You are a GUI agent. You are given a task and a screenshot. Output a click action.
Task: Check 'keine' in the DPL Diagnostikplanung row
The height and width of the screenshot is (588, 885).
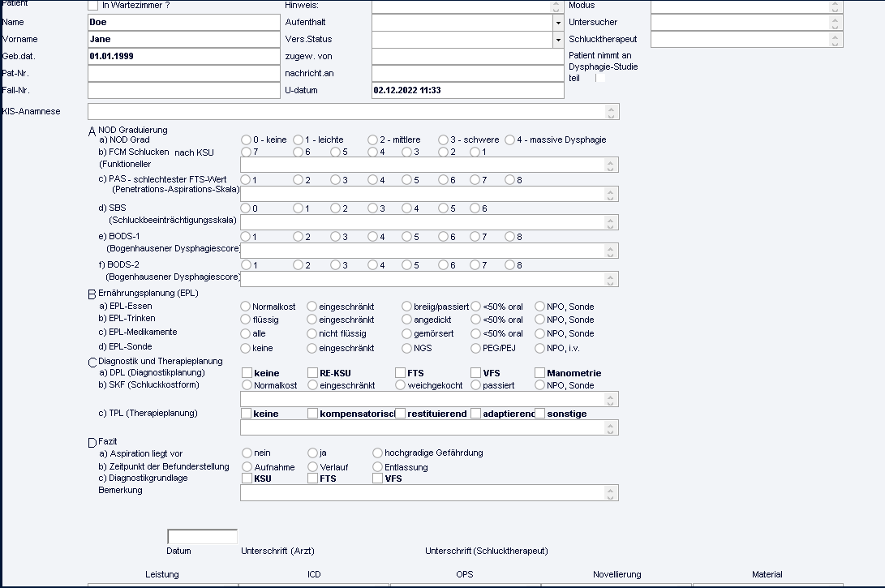coord(247,373)
